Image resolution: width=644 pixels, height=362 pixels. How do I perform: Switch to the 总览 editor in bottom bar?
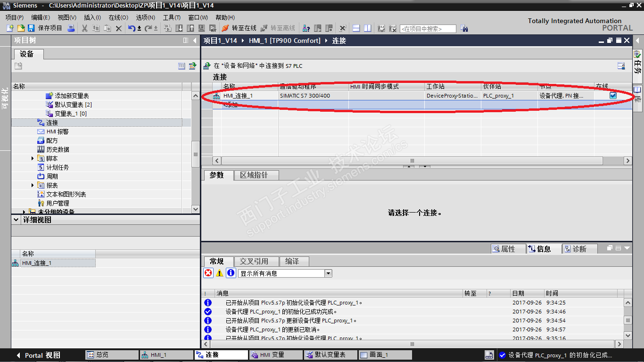[111, 355]
